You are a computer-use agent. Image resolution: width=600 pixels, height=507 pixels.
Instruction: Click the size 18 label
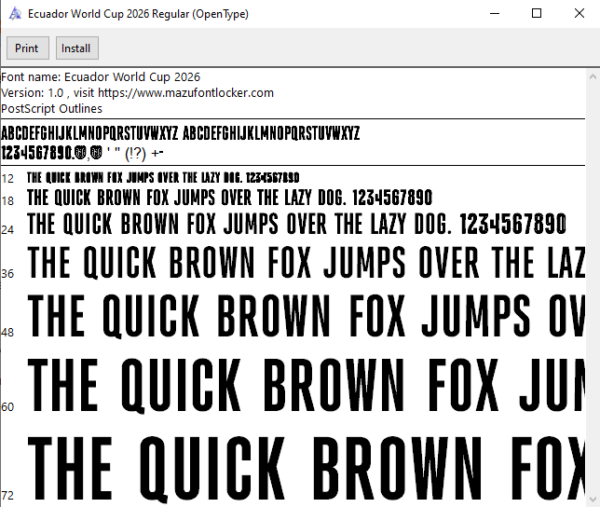[7, 201]
